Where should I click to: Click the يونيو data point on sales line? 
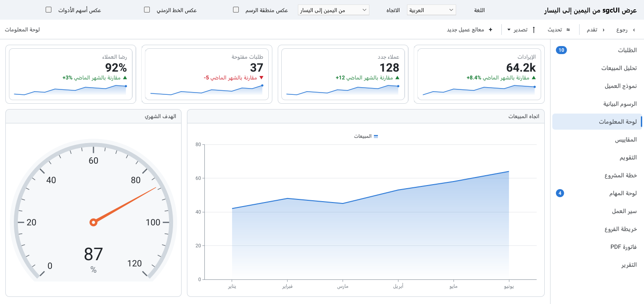click(509, 171)
